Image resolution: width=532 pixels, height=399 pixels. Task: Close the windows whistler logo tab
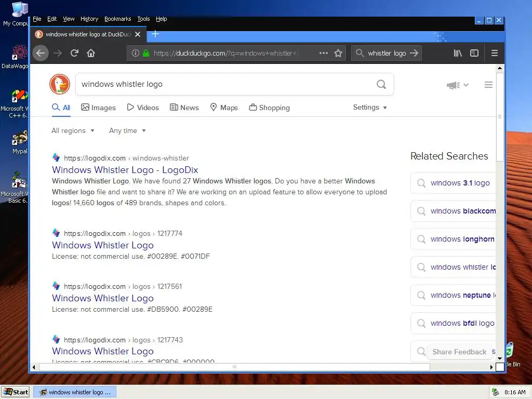pyautogui.click(x=137, y=34)
